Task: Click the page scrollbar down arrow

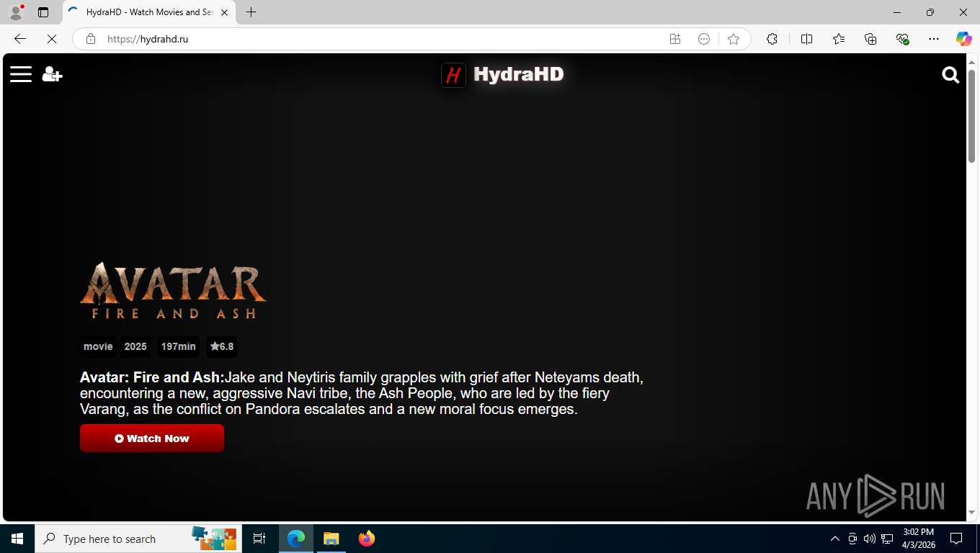Action: pyautogui.click(x=971, y=513)
